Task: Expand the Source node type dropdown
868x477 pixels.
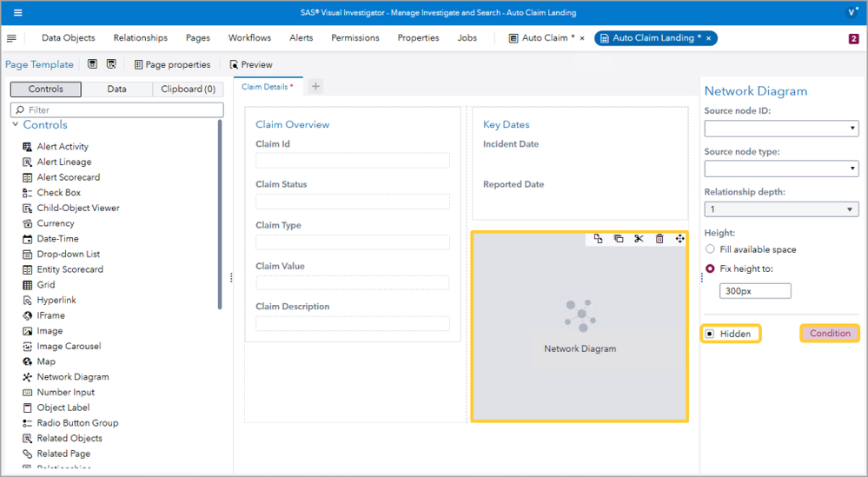Action: (x=781, y=169)
